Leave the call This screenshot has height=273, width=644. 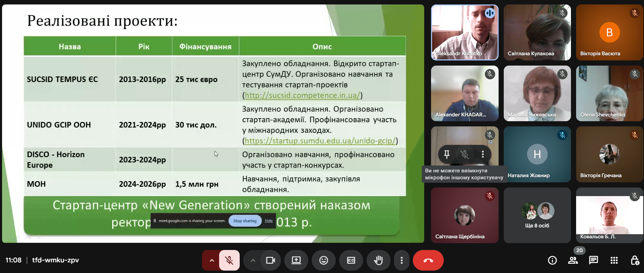(x=428, y=260)
